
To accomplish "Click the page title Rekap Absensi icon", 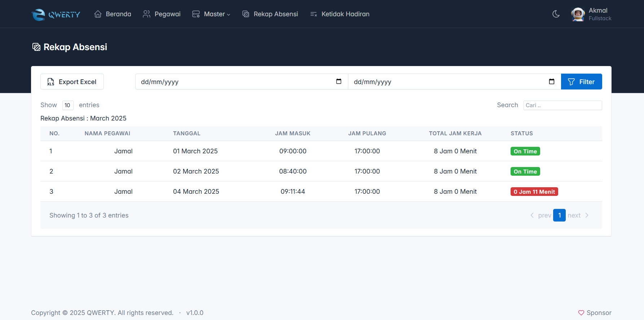I will [x=36, y=47].
